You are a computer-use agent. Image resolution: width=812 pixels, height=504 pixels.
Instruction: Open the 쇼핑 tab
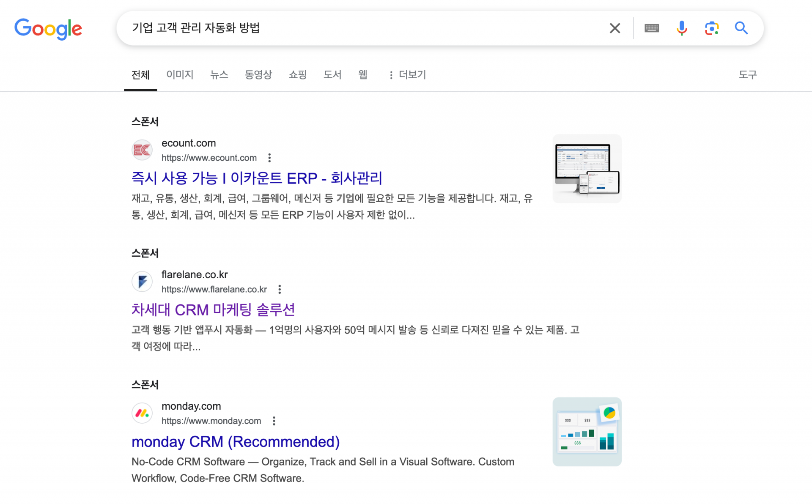click(x=298, y=75)
